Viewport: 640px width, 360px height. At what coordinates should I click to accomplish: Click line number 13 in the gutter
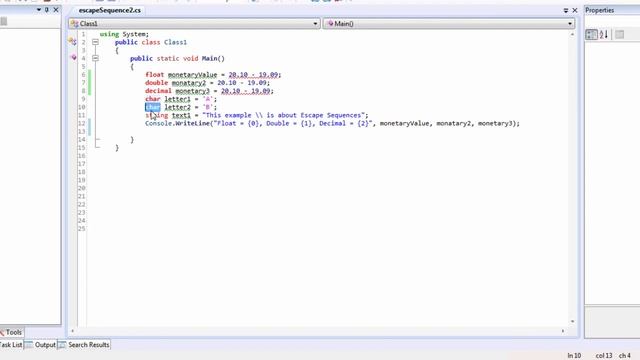82,131
